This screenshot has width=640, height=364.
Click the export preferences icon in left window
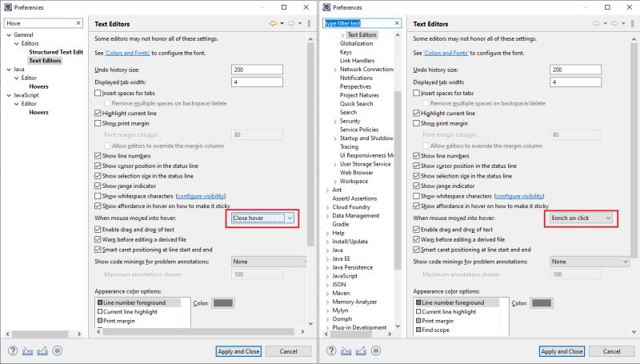[x=42, y=350]
